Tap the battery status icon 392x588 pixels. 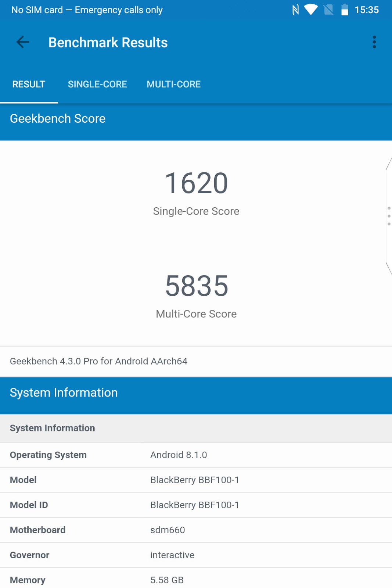click(345, 10)
